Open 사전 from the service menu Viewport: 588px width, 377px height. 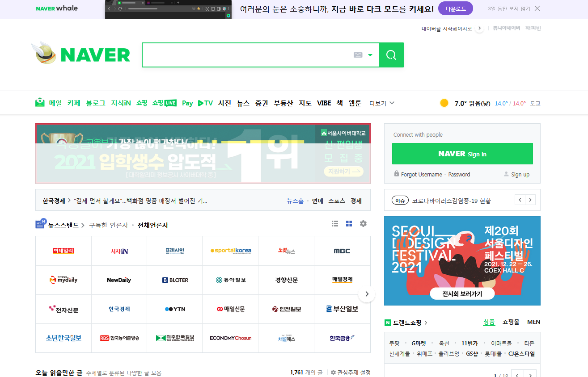point(224,103)
